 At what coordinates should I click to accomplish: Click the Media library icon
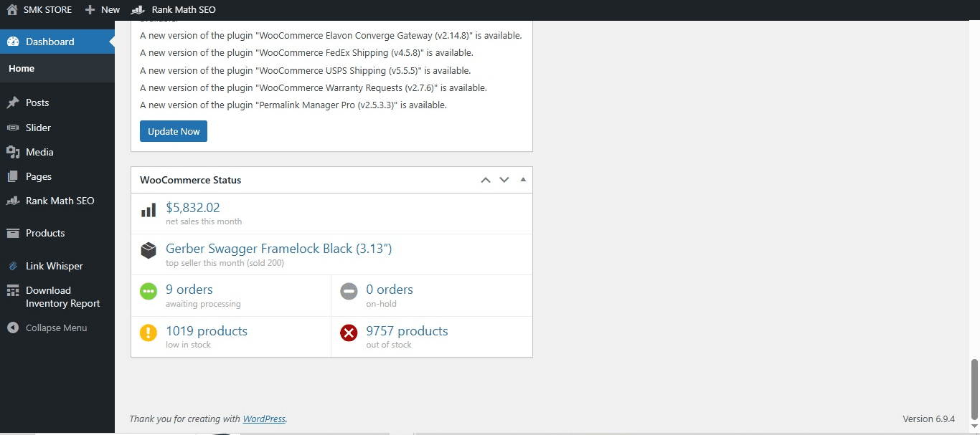13,152
